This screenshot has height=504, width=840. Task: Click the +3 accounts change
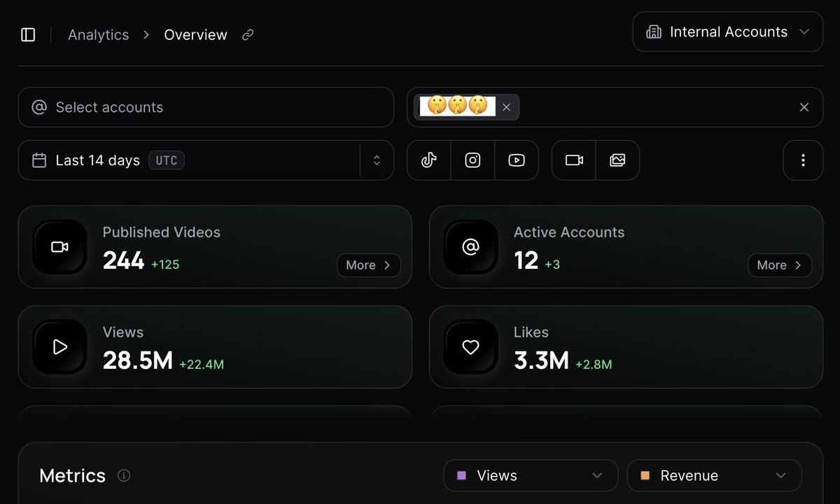(552, 265)
